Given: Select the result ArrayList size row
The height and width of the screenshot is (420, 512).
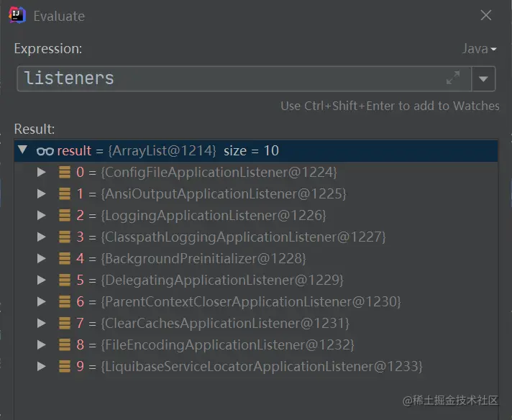Looking at the screenshot, I should click(256, 150).
